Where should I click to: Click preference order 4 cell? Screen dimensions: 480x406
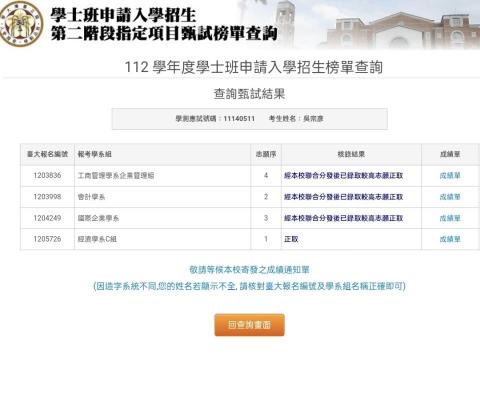[266, 176]
